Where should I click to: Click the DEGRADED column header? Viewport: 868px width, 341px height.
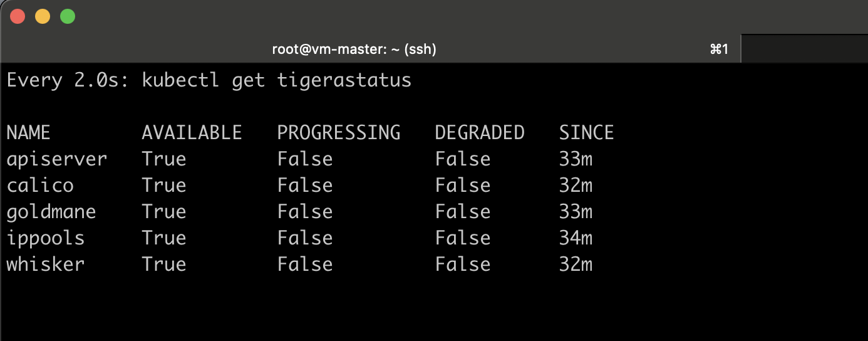480,132
